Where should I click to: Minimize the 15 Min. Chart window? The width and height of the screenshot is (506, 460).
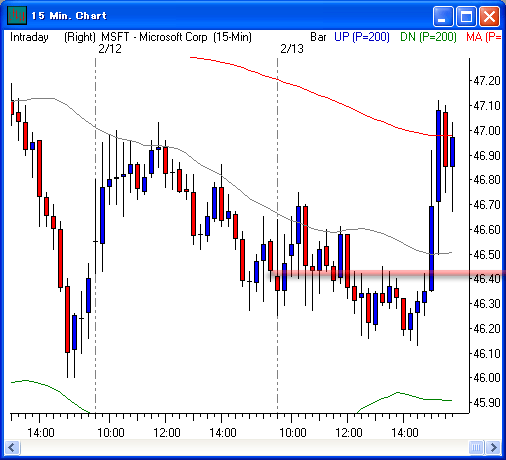coord(443,16)
